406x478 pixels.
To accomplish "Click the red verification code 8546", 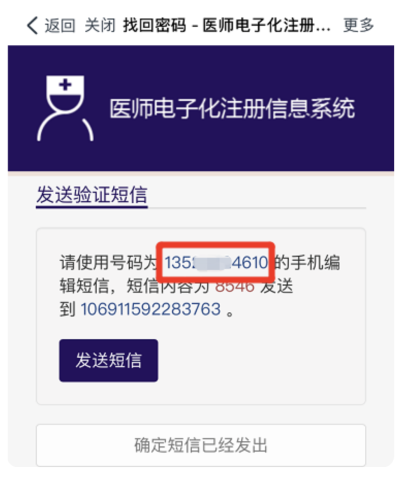I will pyautogui.click(x=235, y=286).
